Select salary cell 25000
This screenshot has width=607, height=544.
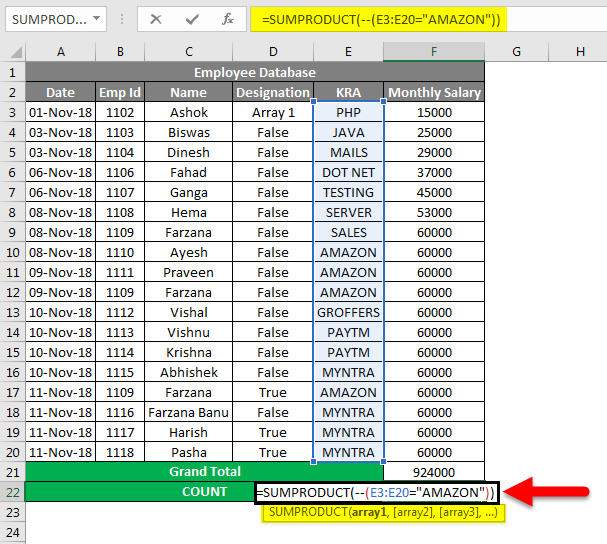click(434, 132)
